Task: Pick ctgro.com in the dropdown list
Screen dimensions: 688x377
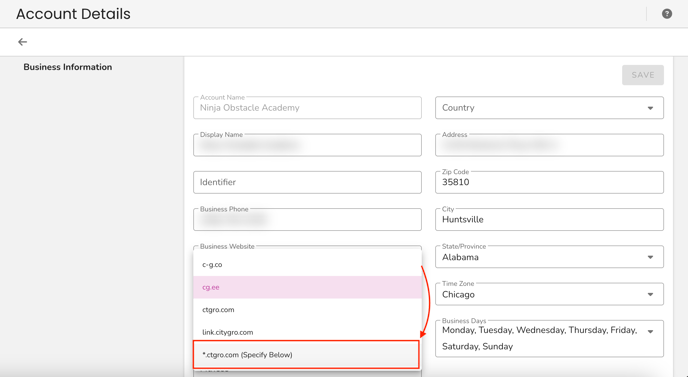Action: point(307,310)
